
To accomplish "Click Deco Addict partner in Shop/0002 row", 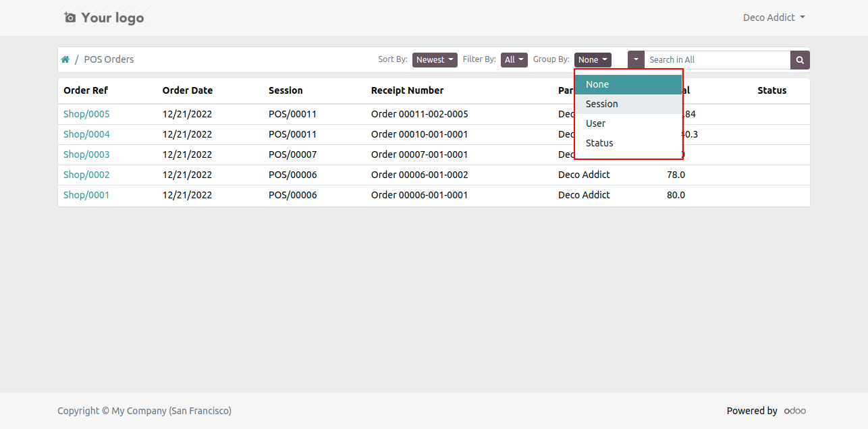I will point(584,175).
